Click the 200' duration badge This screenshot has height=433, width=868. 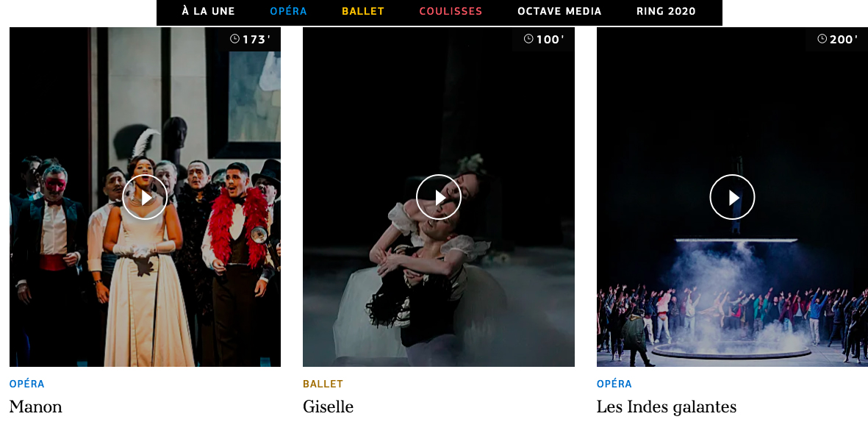[x=837, y=39]
